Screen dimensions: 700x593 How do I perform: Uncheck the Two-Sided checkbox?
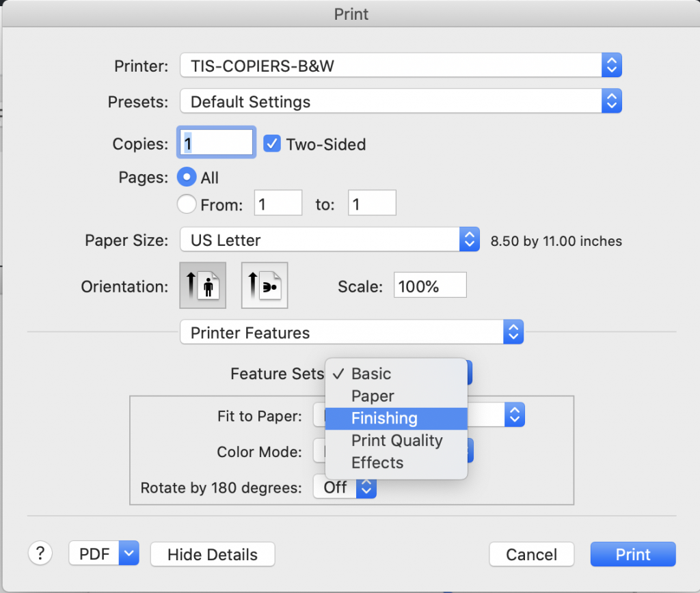(273, 144)
